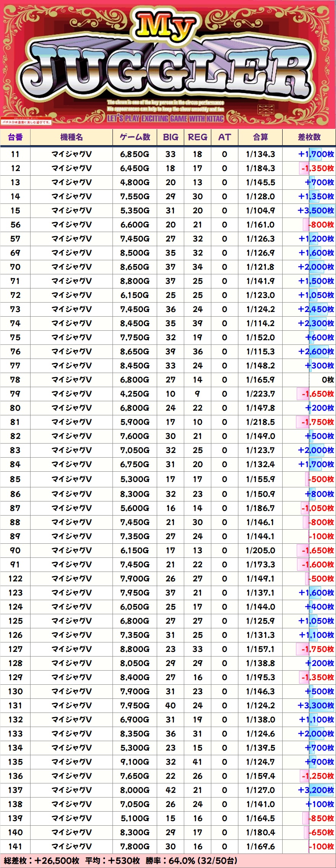Screen dimensions: 336x868
Task: Click the REG column header
Action: (x=198, y=137)
